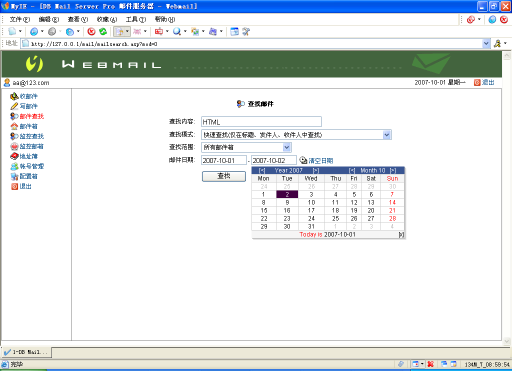Click the red X icon at the menu bar's right
512x371 pixels.
tap(504, 19)
